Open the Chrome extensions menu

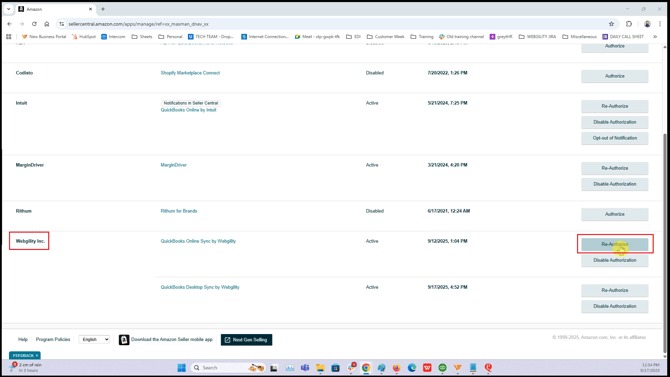pyautogui.click(x=629, y=24)
